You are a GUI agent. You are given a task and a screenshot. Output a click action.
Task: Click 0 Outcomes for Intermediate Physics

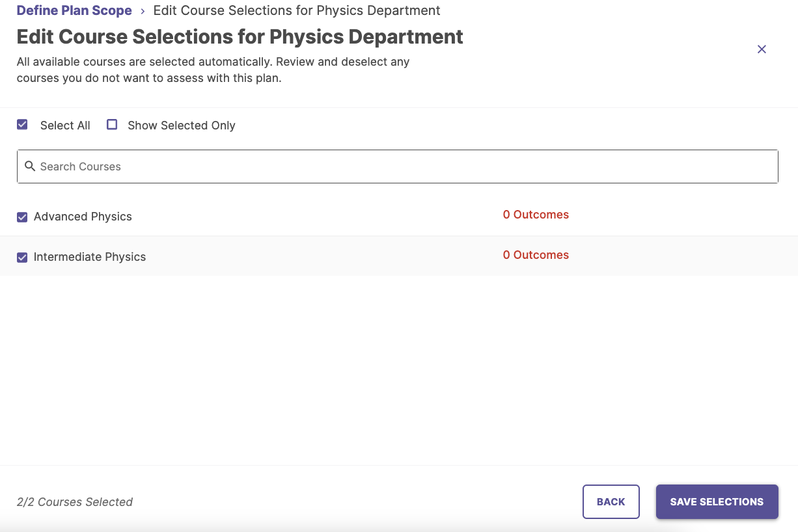(536, 255)
